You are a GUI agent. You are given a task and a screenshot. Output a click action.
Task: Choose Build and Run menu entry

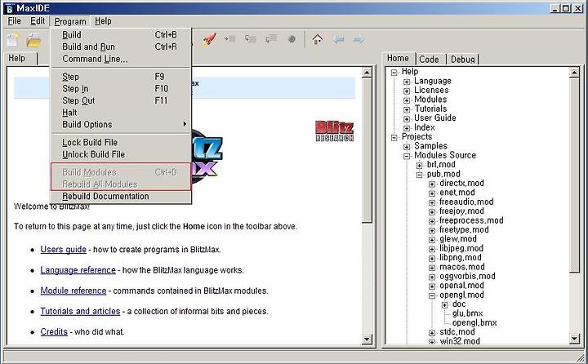(121, 47)
